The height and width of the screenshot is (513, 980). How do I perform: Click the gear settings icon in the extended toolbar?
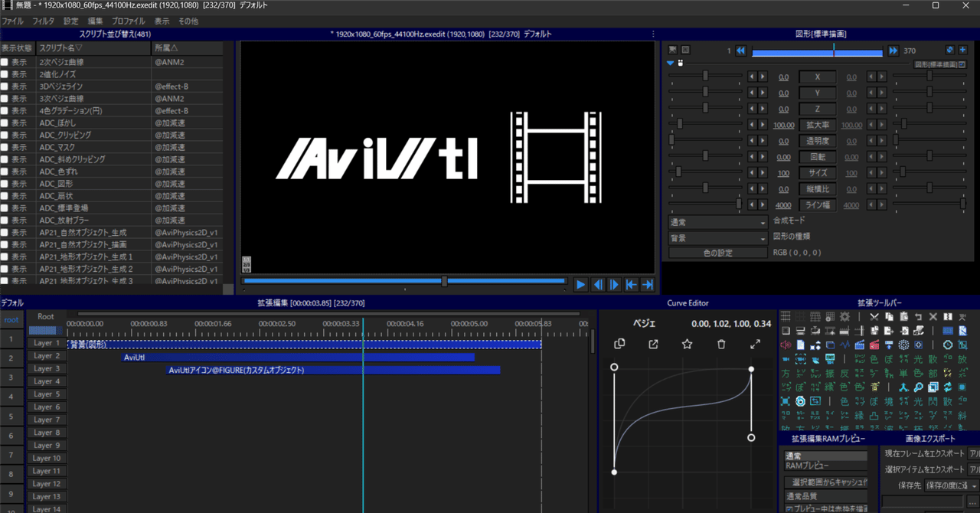point(845,316)
